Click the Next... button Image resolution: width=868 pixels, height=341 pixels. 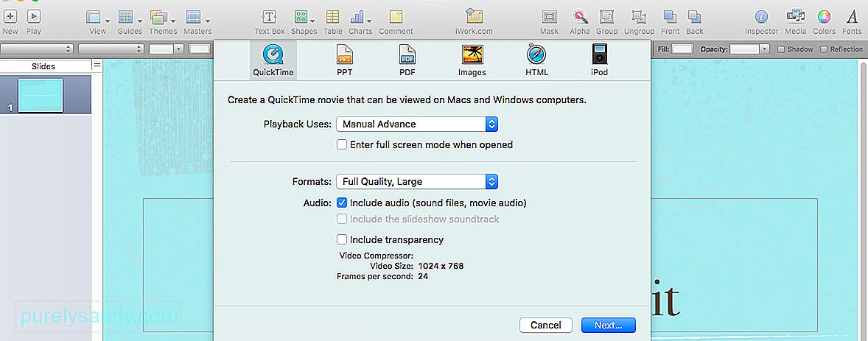coord(609,325)
